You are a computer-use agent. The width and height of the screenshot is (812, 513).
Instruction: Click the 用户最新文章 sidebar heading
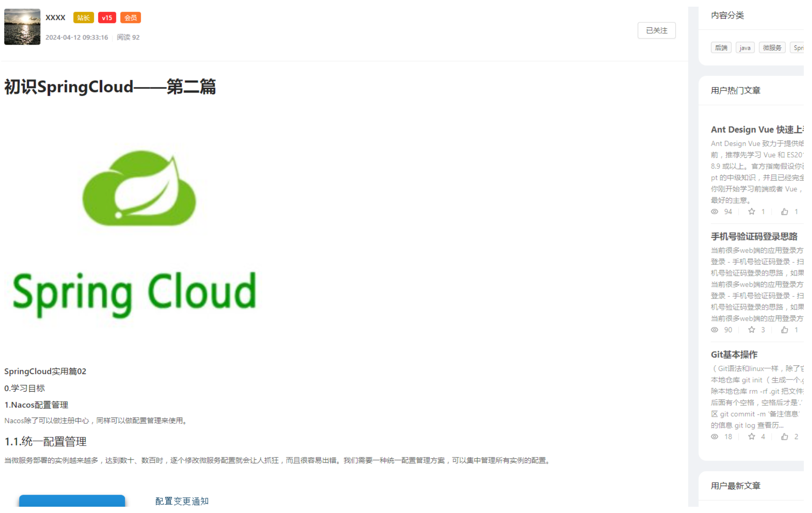pyautogui.click(x=736, y=486)
